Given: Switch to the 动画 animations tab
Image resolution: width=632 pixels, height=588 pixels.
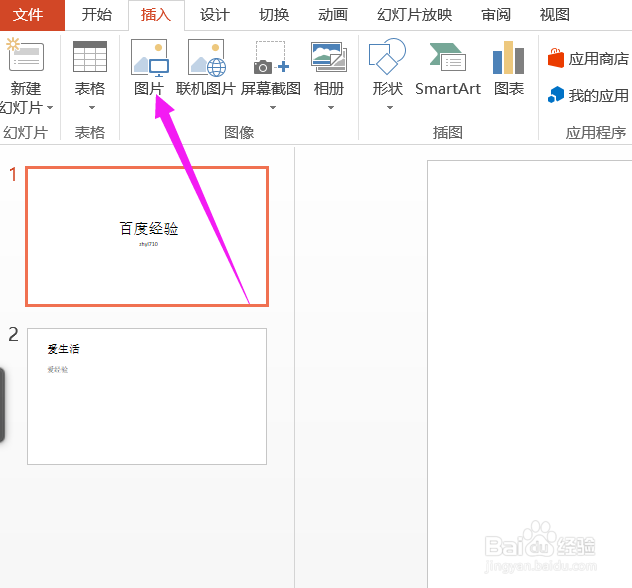Looking at the screenshot, I should pos(333,15).
